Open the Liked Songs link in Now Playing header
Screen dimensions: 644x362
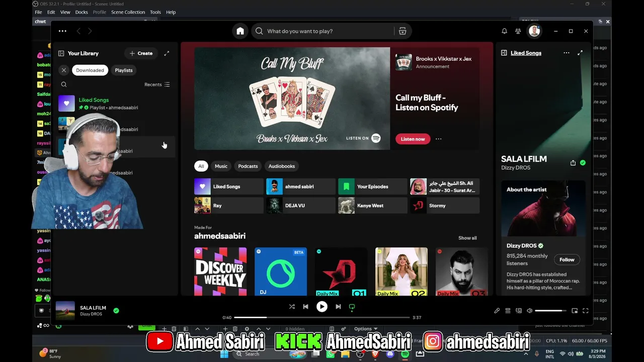coord(526,53)
